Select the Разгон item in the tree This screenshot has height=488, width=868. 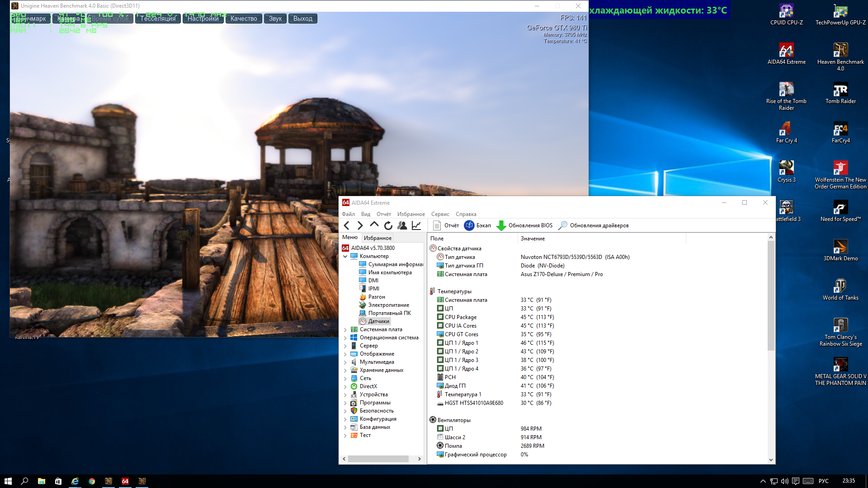(376, 297)
